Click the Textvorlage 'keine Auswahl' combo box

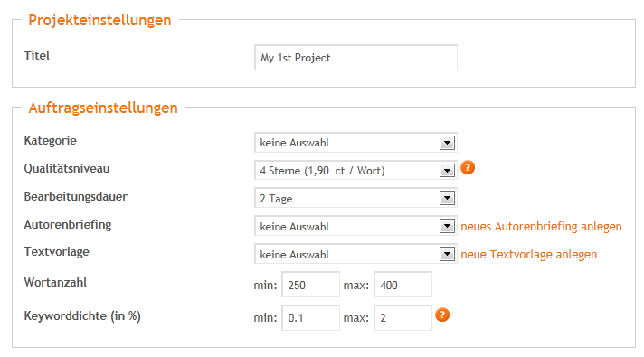pyautogui.click(x=355, y=254)
